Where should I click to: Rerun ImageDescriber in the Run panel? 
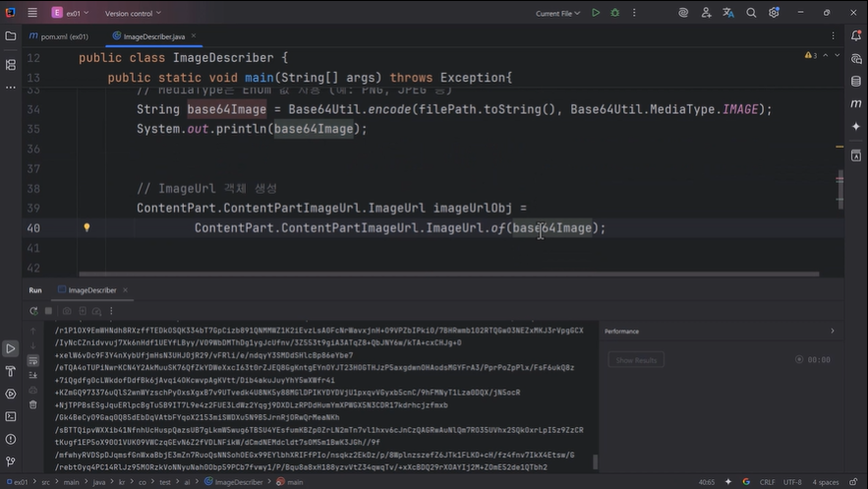point(32,311)
